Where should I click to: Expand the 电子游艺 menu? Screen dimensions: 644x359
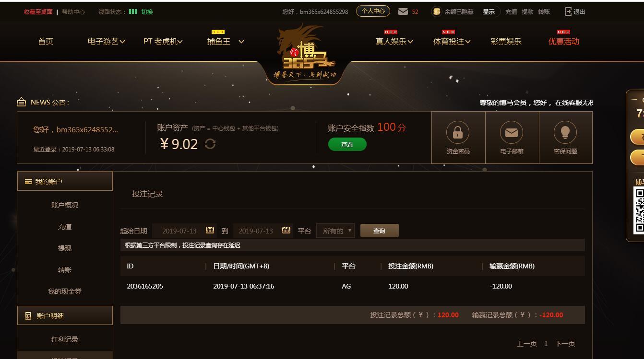[x=106, y=41]
